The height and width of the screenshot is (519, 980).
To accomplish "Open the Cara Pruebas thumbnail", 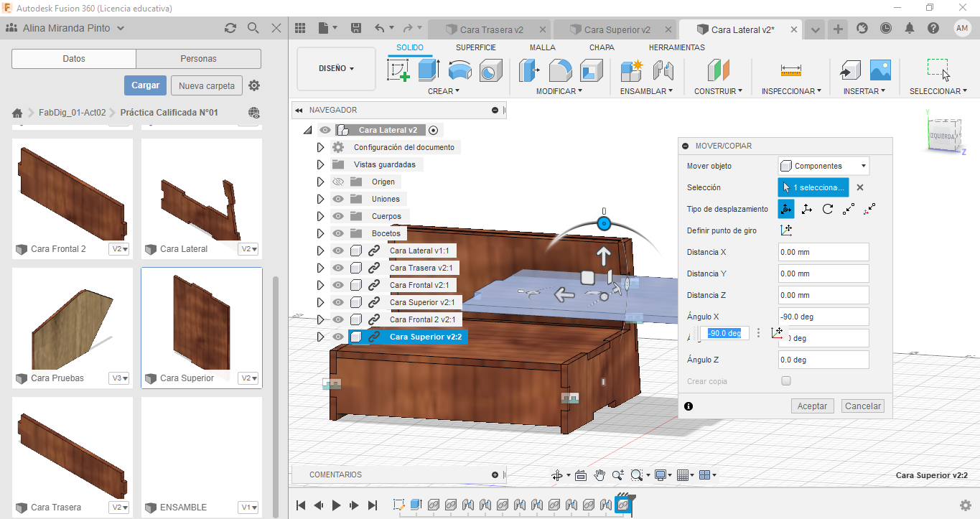I will tap(73, 320).
